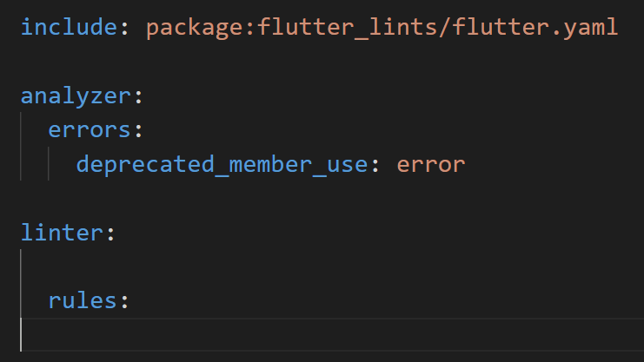Click the "flutter_lints" package name text
644x362 pixels.
(347, 28)
